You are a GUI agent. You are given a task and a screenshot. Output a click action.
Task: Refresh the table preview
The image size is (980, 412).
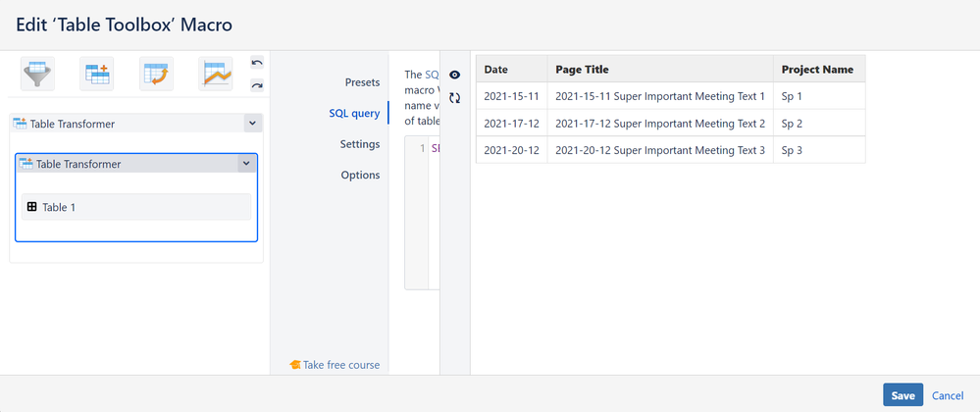[455, 98]
